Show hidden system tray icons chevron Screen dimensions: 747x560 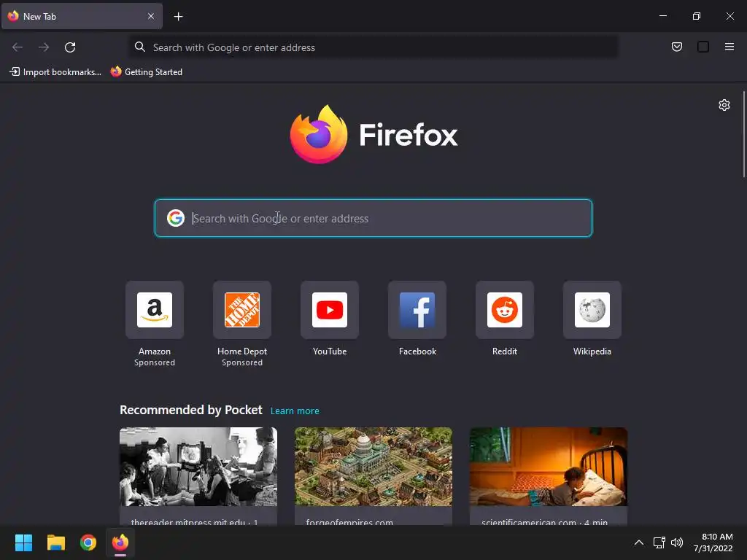tap(639, 542)
